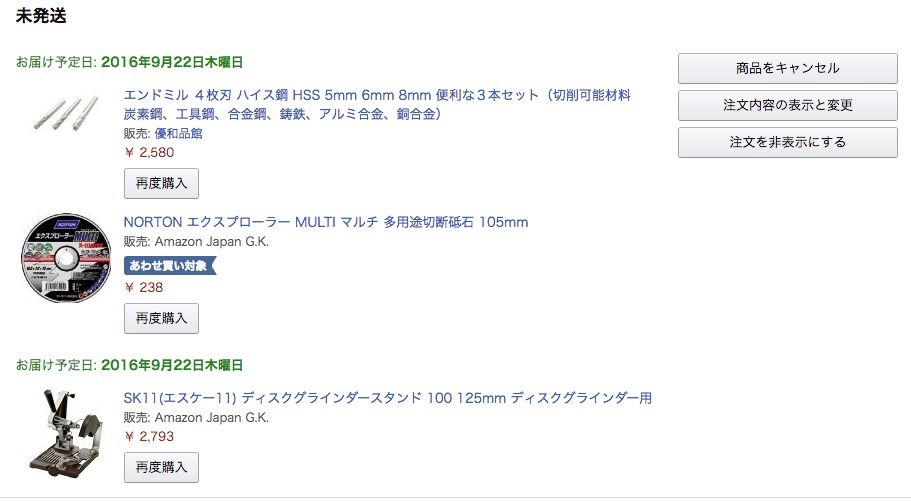Screen dimensions: 911x502
Task: Visit the 優和品館 seller page
Action: click(x=178, y=133)
